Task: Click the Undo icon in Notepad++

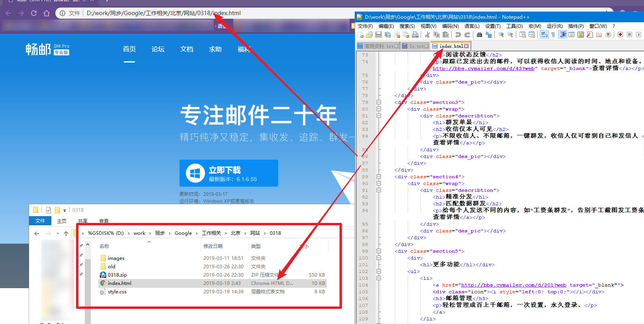Action: 458,35
